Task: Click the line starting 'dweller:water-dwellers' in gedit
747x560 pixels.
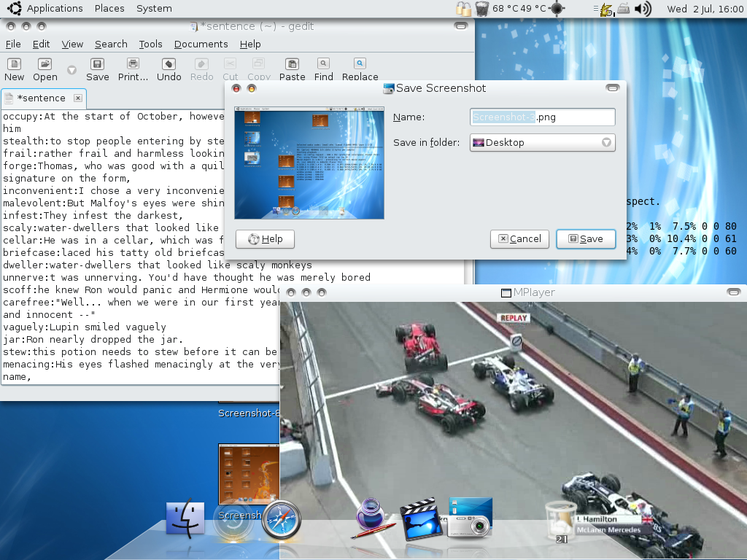Action: point(158,265)
